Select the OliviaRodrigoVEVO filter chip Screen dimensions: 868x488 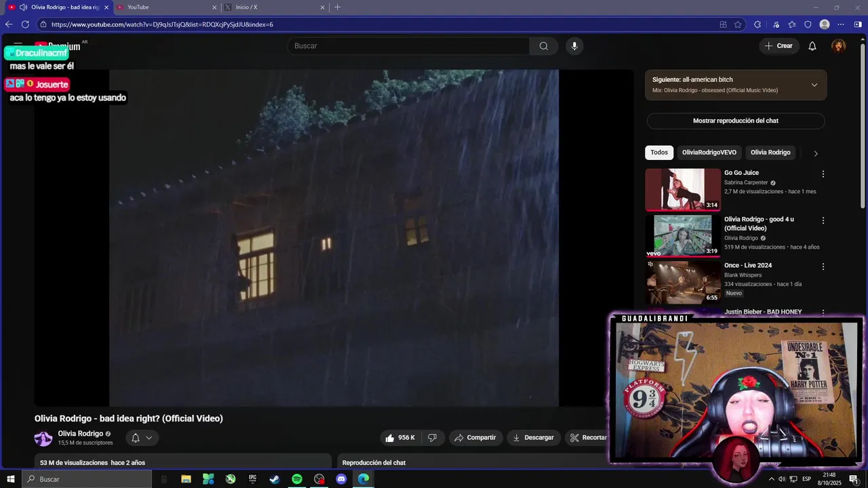709,152
